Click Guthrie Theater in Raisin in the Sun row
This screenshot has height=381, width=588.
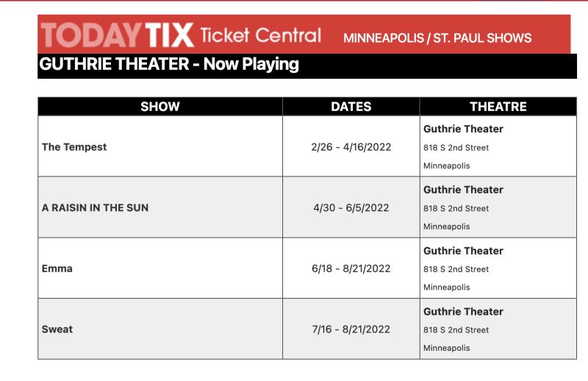463,190
